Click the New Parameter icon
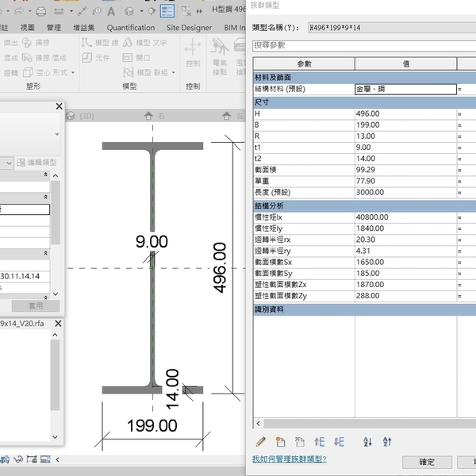Image resolution: width=476 pixels, height=476 pixels. (280, 442)
